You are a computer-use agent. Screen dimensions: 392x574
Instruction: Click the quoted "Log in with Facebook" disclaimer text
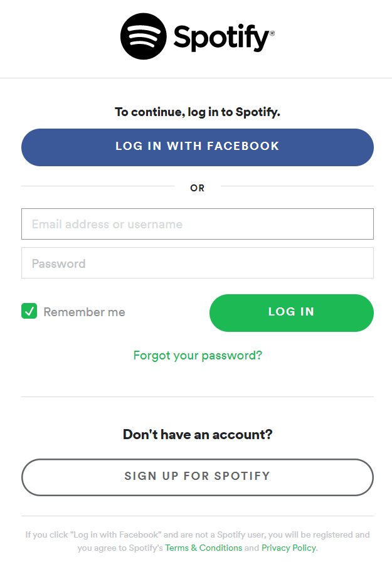[116, 535]
